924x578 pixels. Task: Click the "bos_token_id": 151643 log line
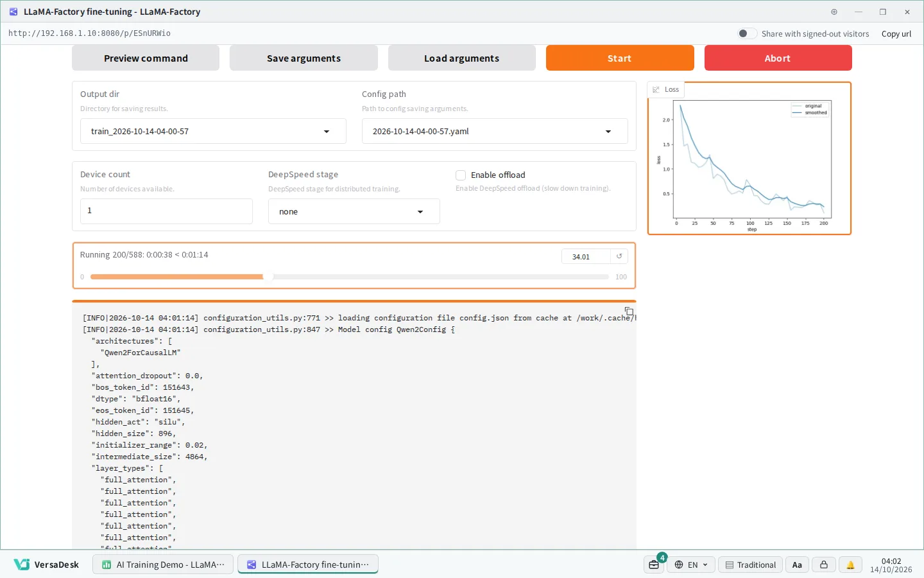point(142,387)
